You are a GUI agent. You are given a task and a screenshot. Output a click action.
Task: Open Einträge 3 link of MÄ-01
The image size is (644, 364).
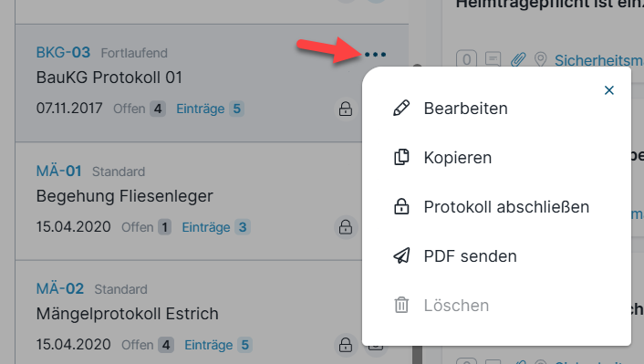(216, 227)
